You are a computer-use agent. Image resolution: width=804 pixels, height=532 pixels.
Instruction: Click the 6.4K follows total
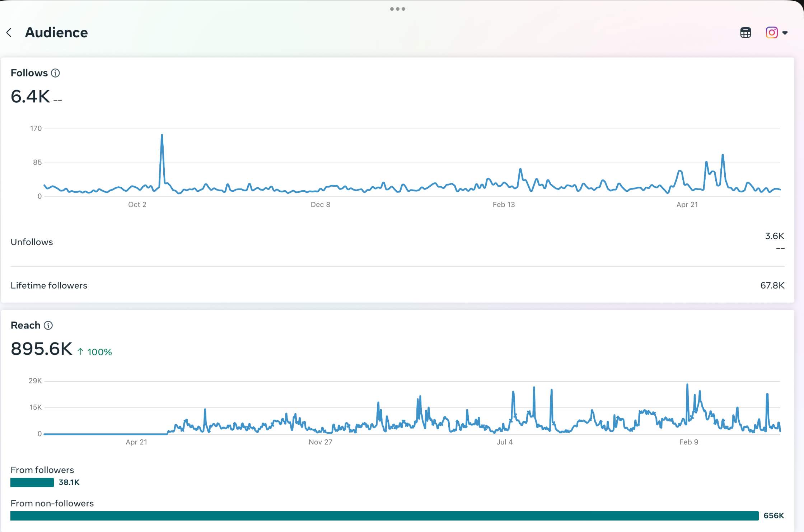pyautogui.click(x=31, y=97)
